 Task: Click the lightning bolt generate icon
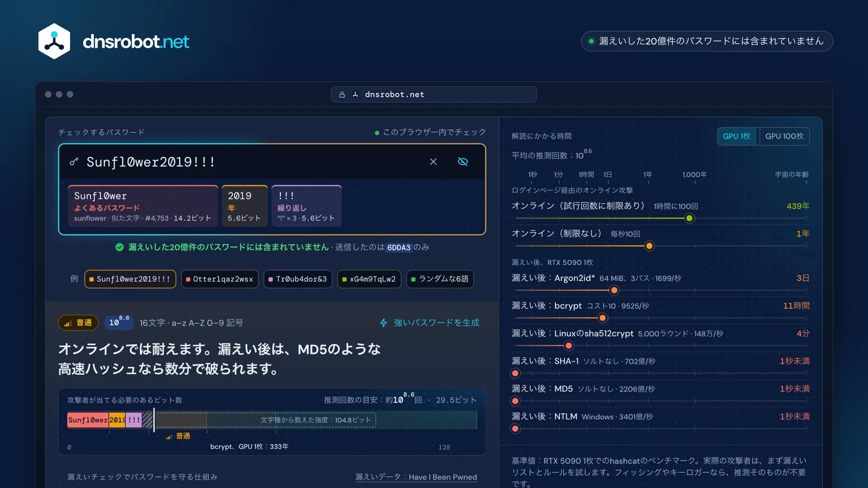click(x=384, y=323)
